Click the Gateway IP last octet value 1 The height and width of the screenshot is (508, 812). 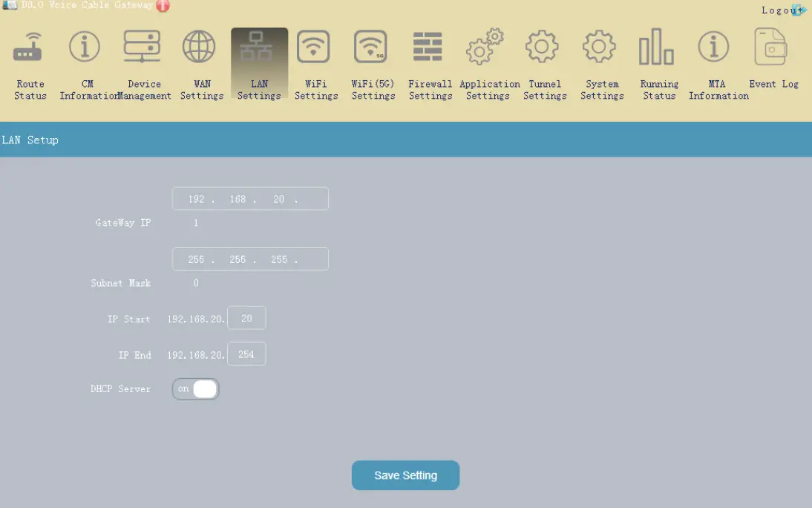point(196,223)
